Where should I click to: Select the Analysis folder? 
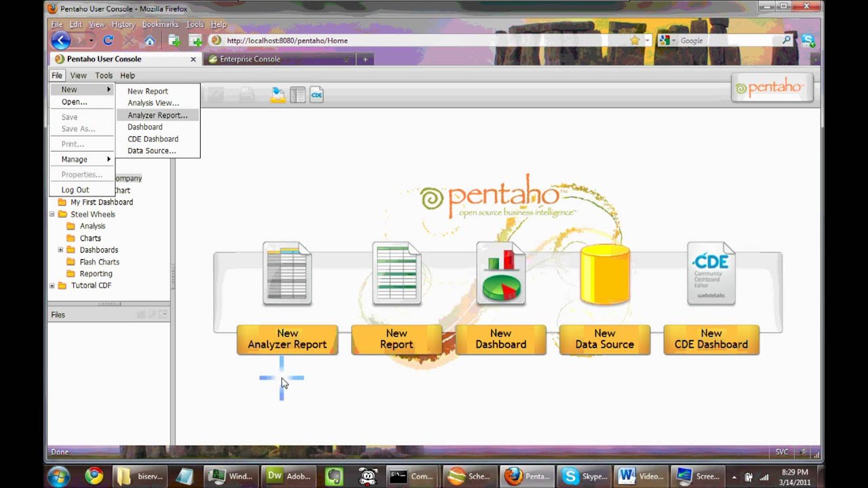point(92,226)
